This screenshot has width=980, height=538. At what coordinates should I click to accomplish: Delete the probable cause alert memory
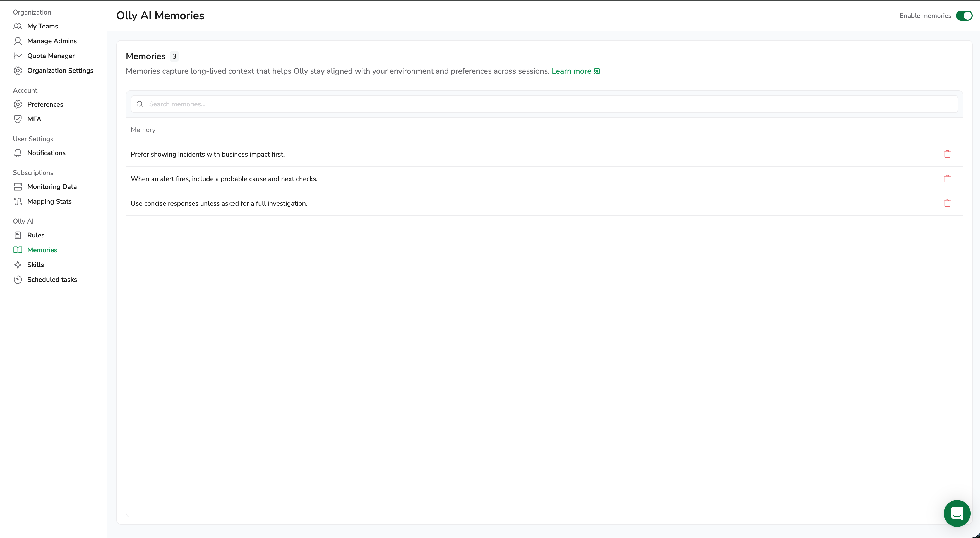pos(947,179)
